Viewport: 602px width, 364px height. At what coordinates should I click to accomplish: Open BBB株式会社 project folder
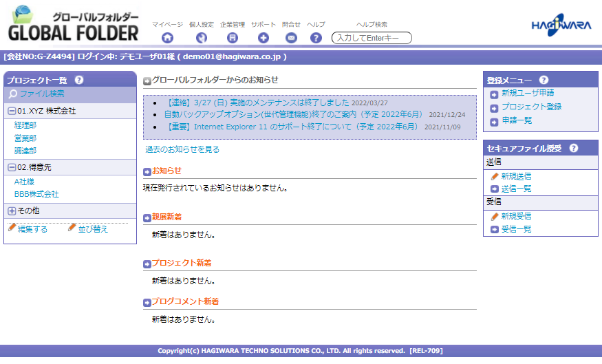coord(36,195)
